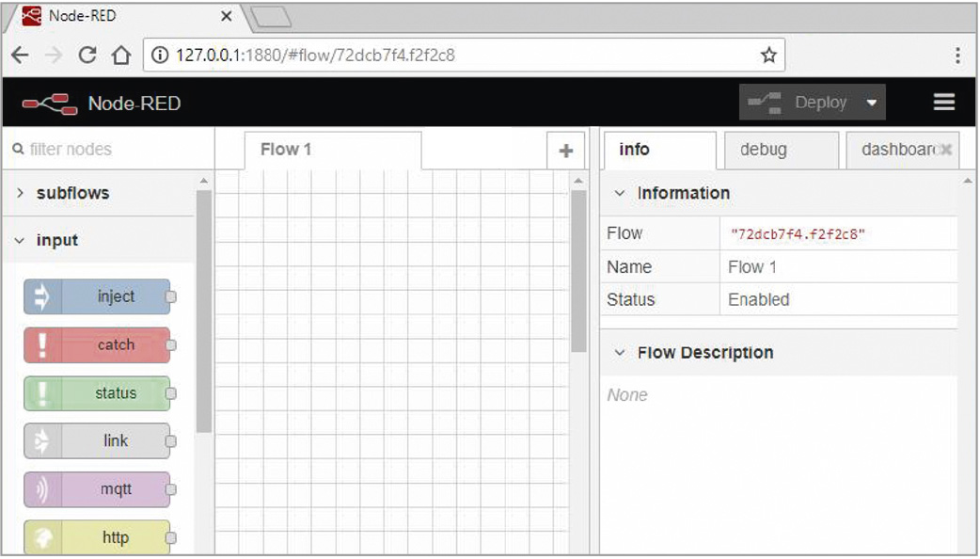This screenshot has height=559, width=980.
Task: Open the browser three-dot menu
Action: point(957,56)
